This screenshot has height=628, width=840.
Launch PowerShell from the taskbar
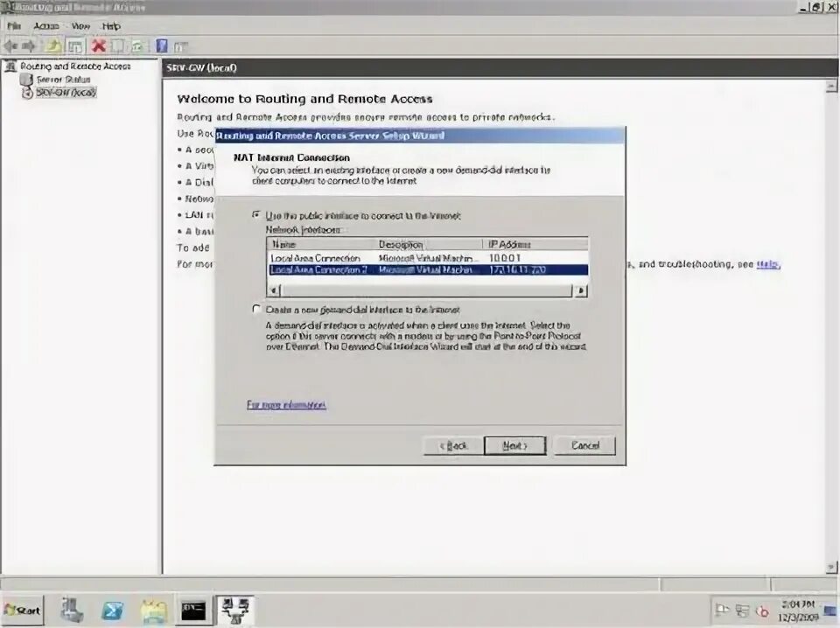pos(113,611)
